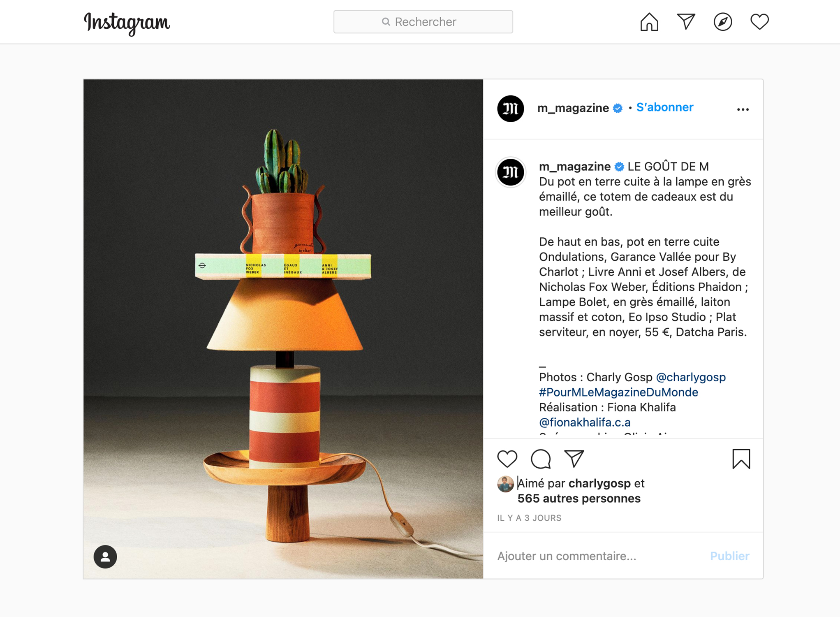Show activity via the top heart icon
The image size is (840, 617).
point(759,22)
